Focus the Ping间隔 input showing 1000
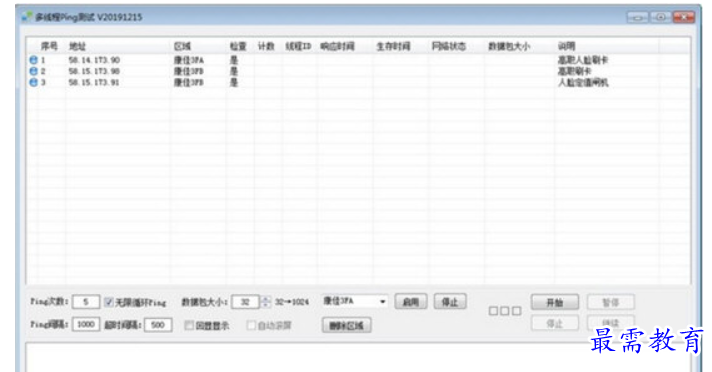Screen dimensions: 712x372 point(86,324)
